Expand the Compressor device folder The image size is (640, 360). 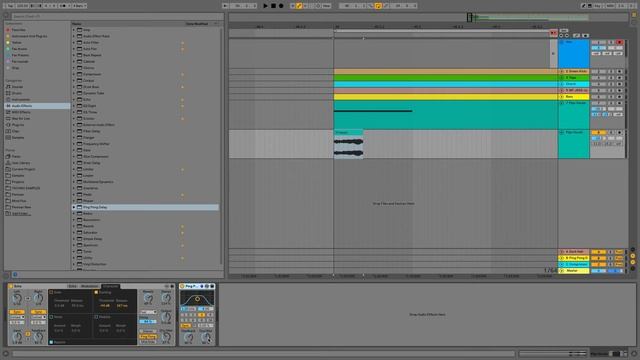74,74
